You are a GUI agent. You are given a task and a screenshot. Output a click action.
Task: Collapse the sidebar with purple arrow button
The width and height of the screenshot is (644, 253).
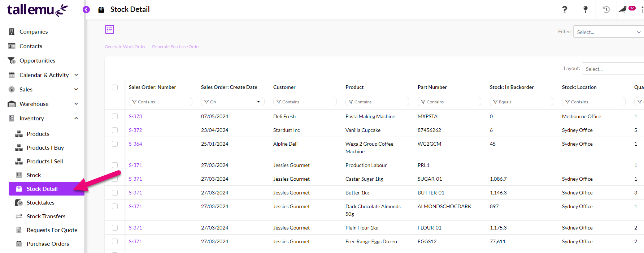(x=86, y=10)
